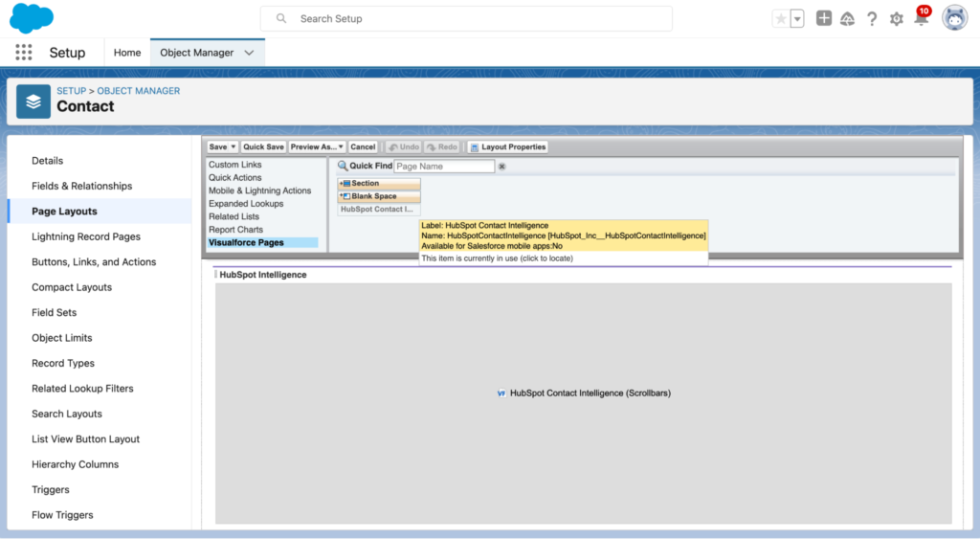The width and height of the screenshot is (980, 539).
Task: Click the Trailhead guidance icon
Action: coord(848,19)
